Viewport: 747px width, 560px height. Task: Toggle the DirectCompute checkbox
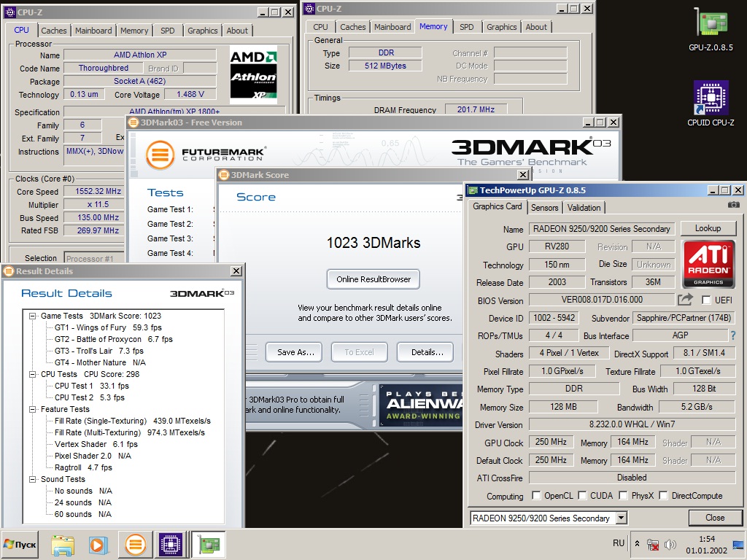[663, 495]
